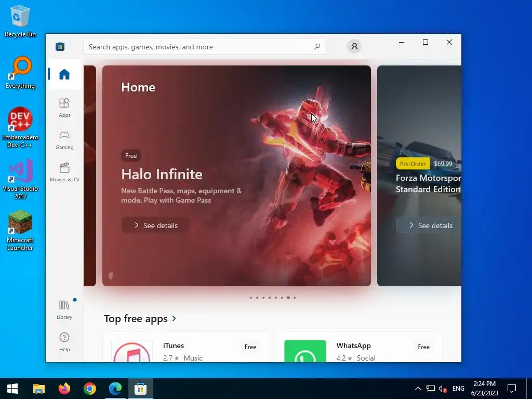
Task: Open the Help page
Action: tap(64, 342)
